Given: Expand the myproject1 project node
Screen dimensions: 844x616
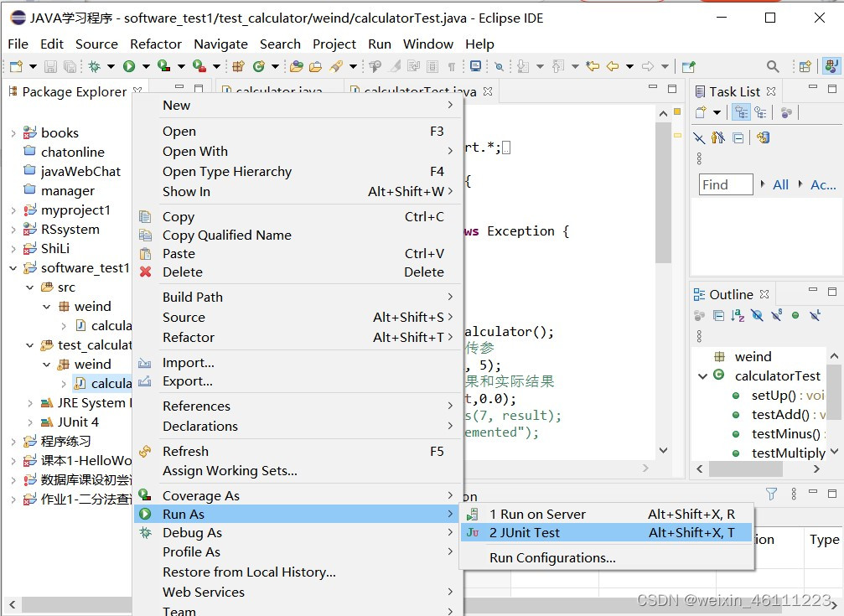Looking at the screenshot, I should (x=13, y=210).
